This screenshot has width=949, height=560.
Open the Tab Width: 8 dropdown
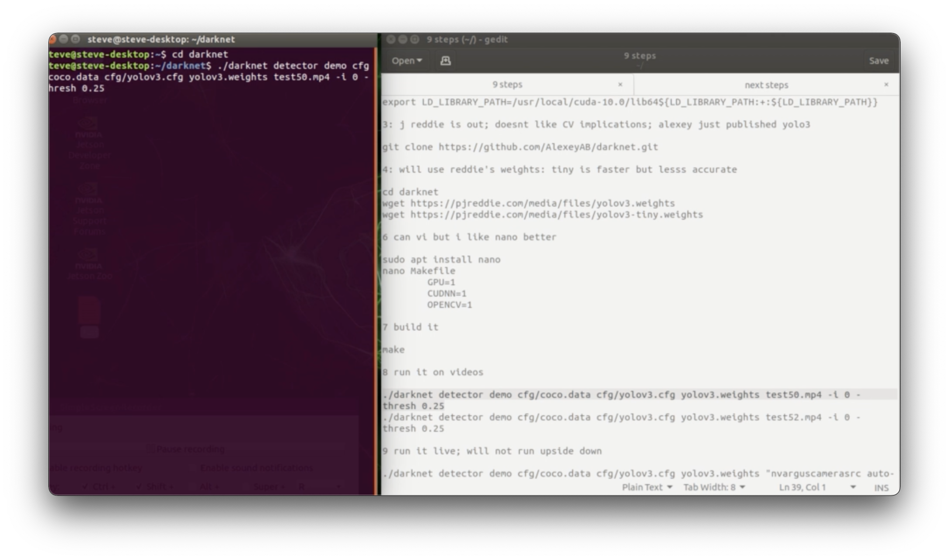click(714, 487)
